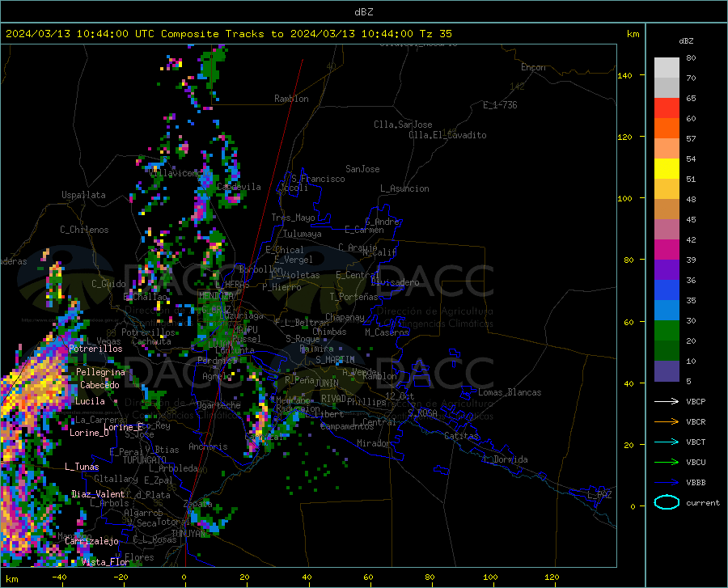Click the timestamp '2024/03/13 10:44:00 UTC Composite' text
728x588 pixels.
[112, 34]
